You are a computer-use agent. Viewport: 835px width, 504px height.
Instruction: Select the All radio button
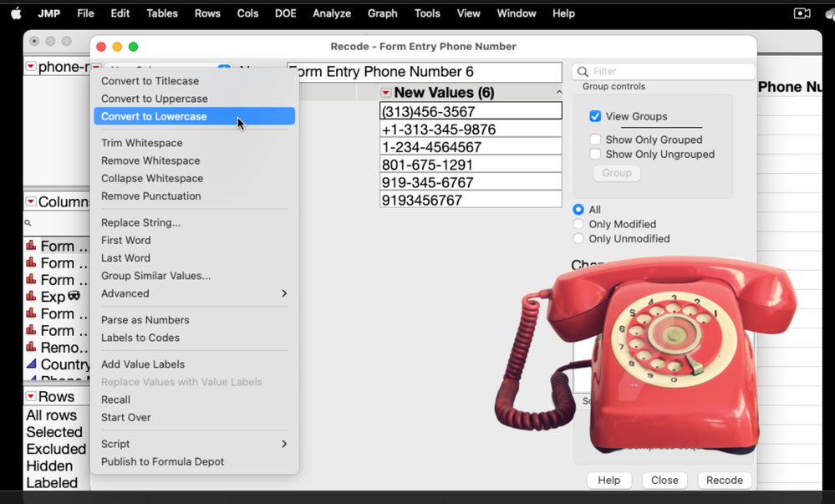(578, 210)
